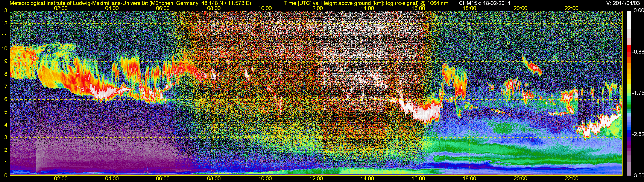Viewport: 644px width, 182px height.
Task: Click 02:00 on the upper time axis
Action: [x=61, y=8]
